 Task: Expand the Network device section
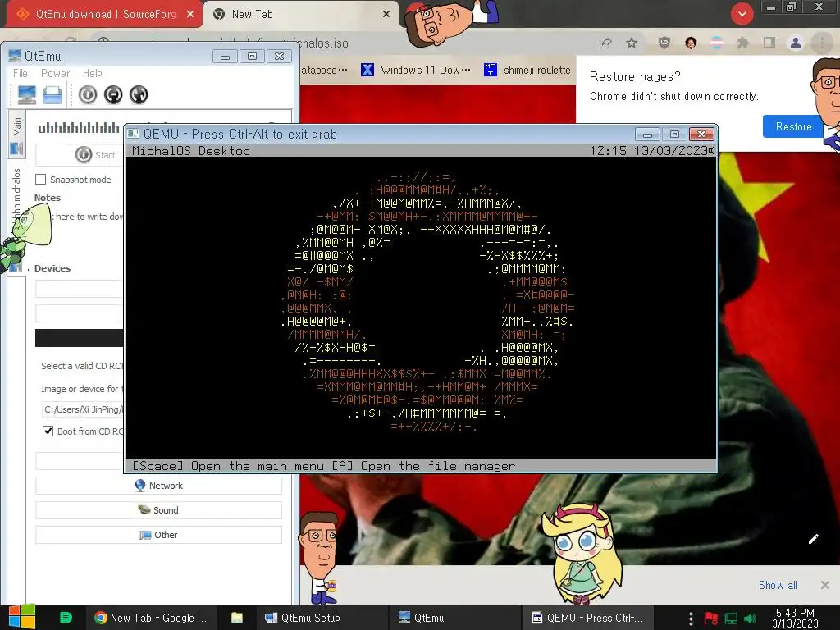(x=158, y=486)
